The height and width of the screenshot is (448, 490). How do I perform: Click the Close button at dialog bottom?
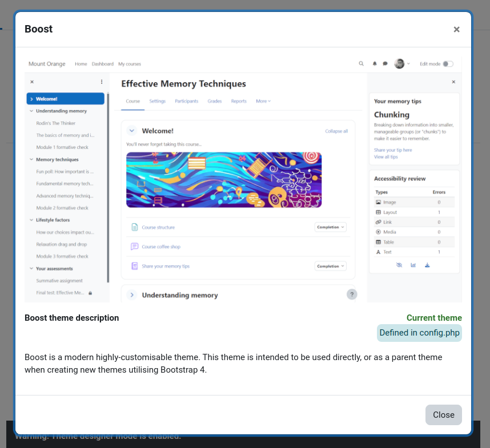tap(443, 414)
